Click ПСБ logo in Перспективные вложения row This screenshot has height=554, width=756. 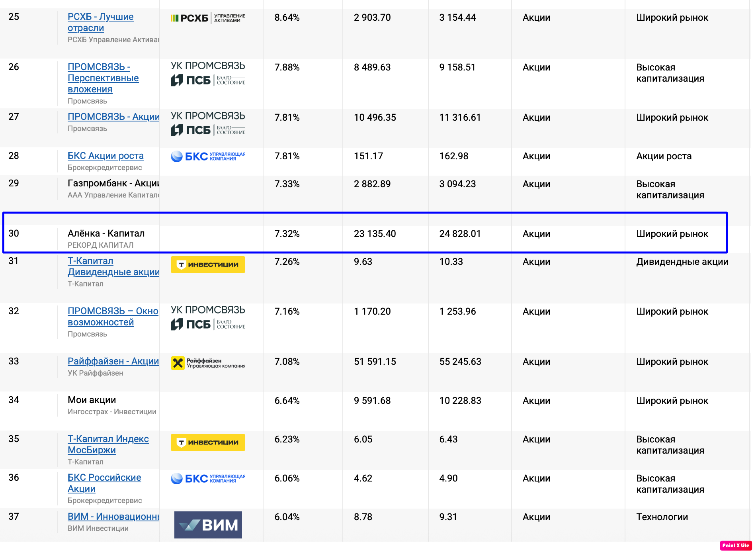pos(208,74)
